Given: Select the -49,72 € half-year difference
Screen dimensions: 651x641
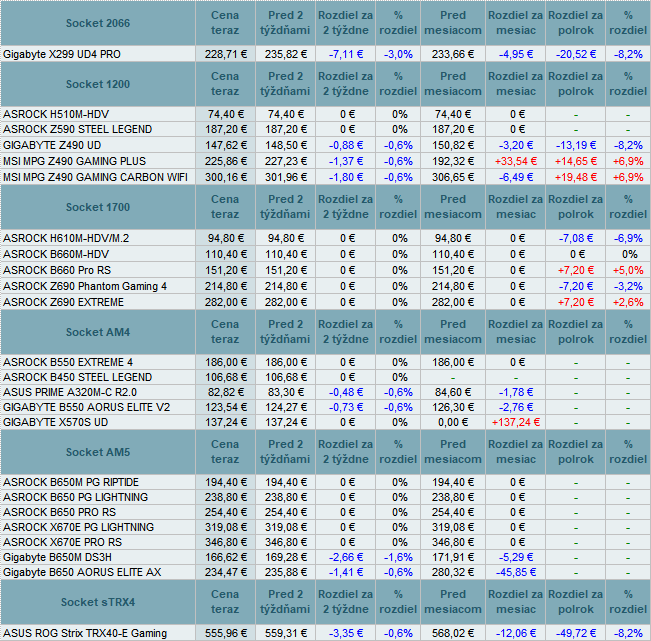Looking at the screenshot, I should click(576, 634).
